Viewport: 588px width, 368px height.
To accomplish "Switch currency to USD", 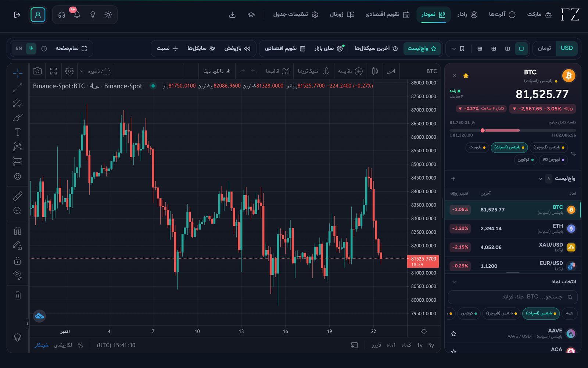I will pyautogui.click(x=567, y=48).
